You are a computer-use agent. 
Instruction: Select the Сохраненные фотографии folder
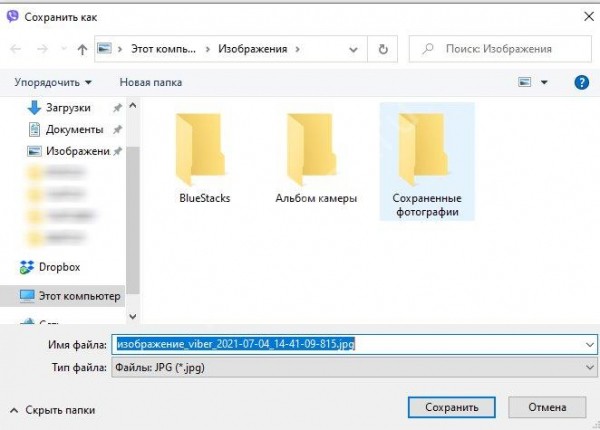[x=427, y=161]
